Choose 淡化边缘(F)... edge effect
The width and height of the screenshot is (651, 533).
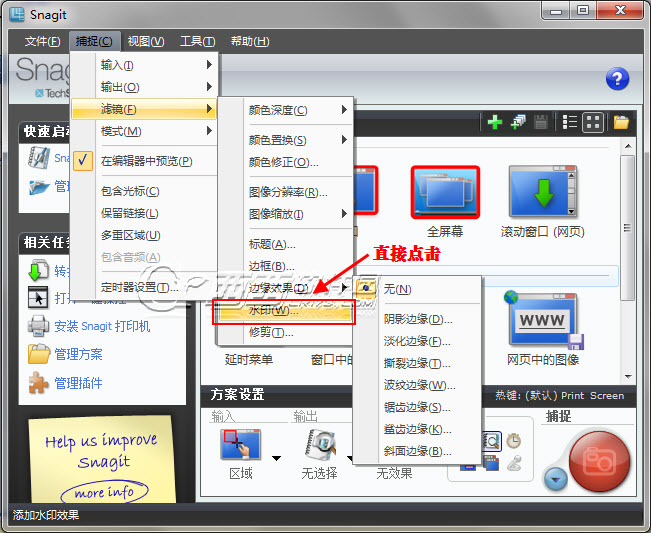(x=417, y=341)
